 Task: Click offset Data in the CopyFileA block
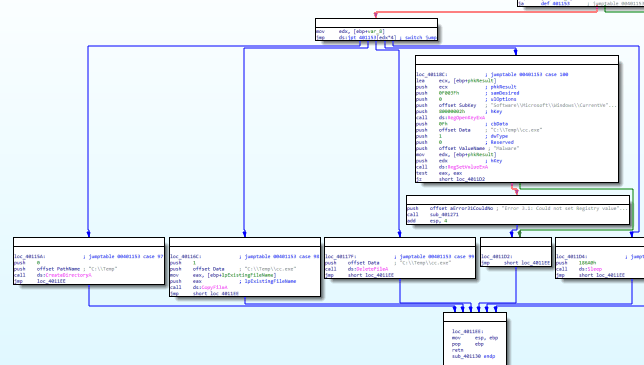tap(209, 269)
